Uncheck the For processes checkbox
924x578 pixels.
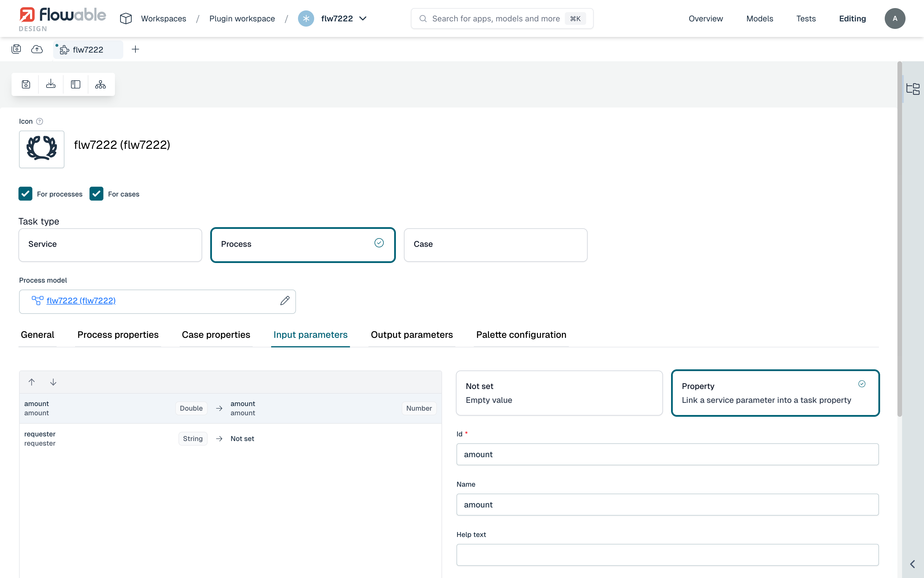pos(25,194)
